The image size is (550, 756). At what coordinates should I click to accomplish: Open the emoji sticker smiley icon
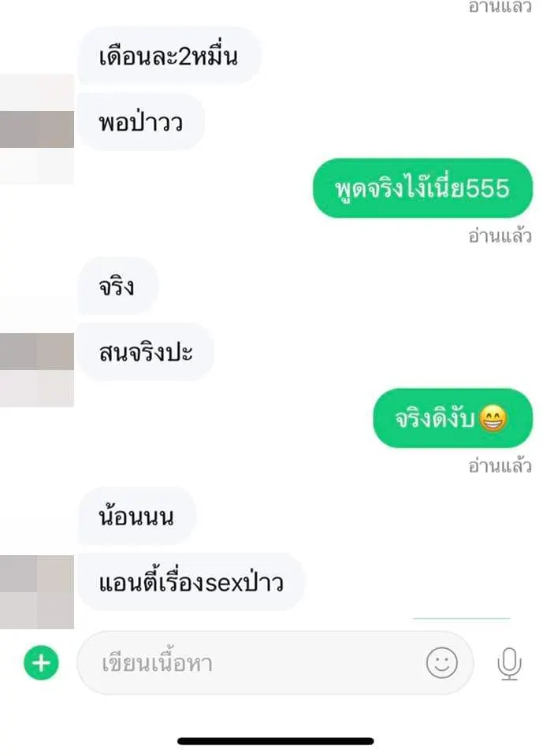tap(442, 663)
